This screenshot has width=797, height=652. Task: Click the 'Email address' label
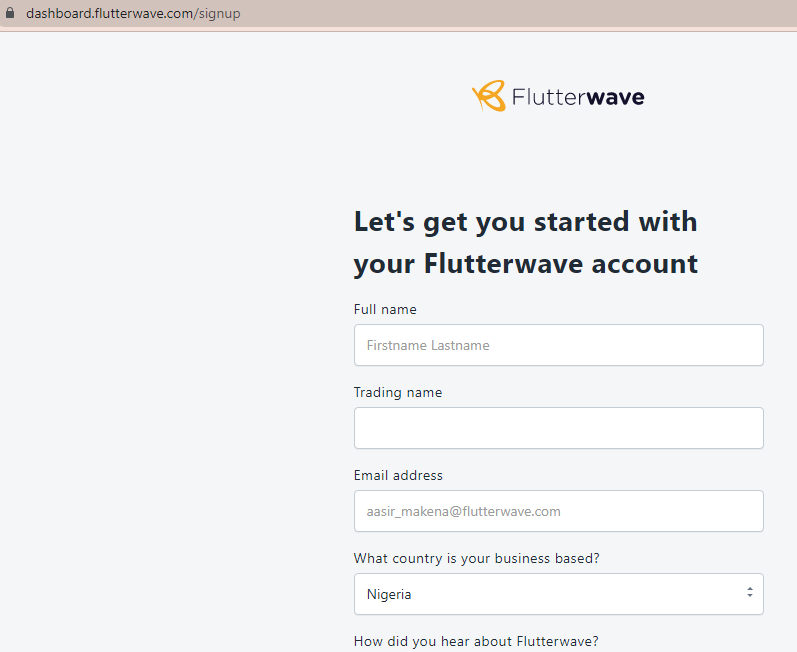pos(398,476)
